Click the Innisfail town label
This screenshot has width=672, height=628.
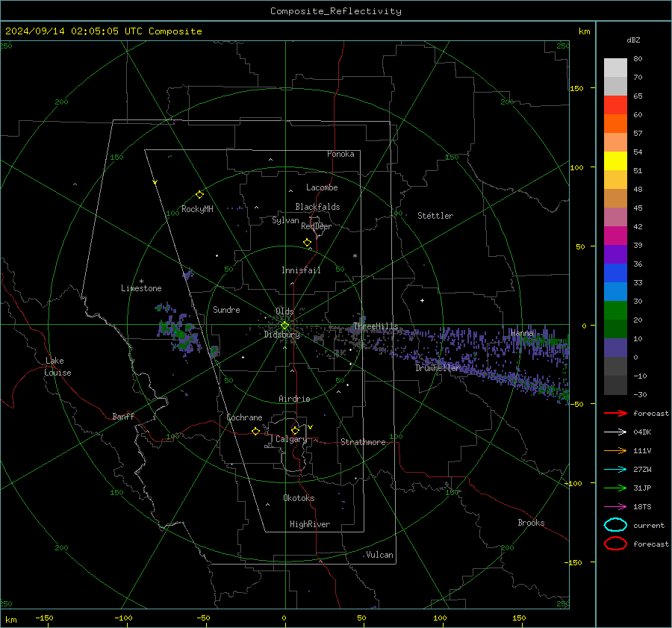point(301,270)
